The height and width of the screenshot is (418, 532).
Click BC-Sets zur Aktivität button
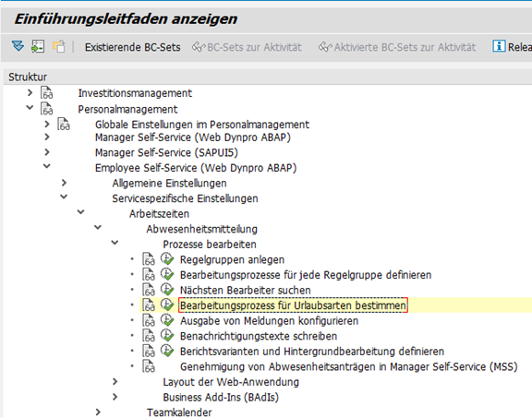(x=247, y=47)
